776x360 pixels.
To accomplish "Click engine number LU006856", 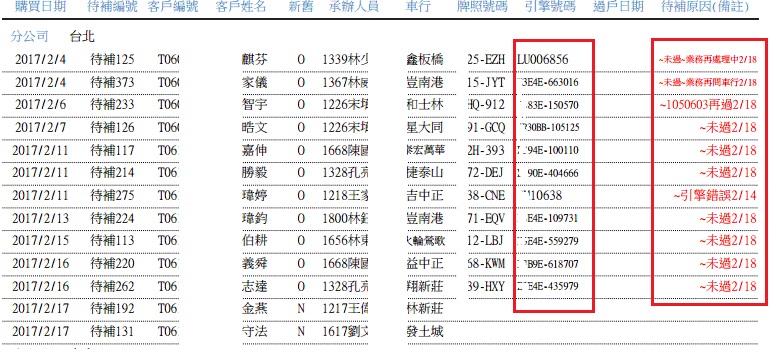I will pyautogui.click(x=542, y=60).
